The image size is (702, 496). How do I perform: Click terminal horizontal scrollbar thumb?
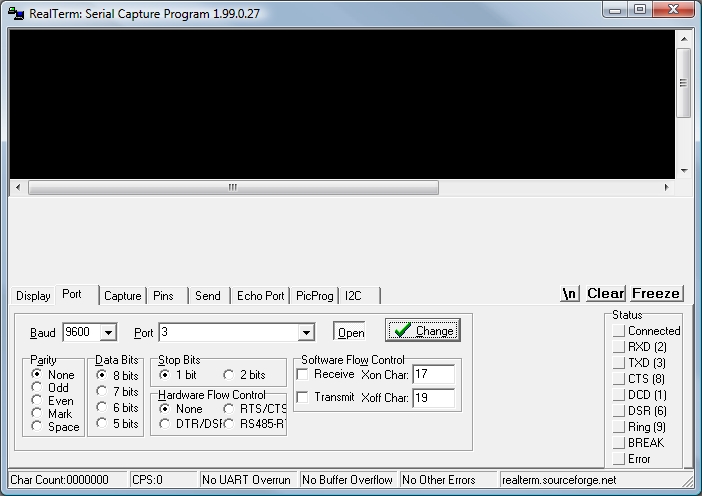pyautogui.click(x=233, y=187)
